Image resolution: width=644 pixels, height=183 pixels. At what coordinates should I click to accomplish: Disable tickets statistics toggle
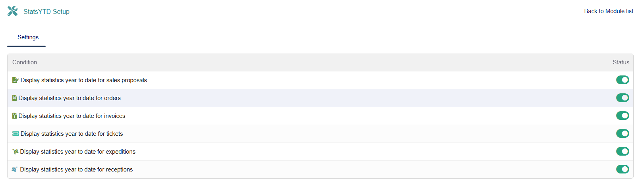622,134
